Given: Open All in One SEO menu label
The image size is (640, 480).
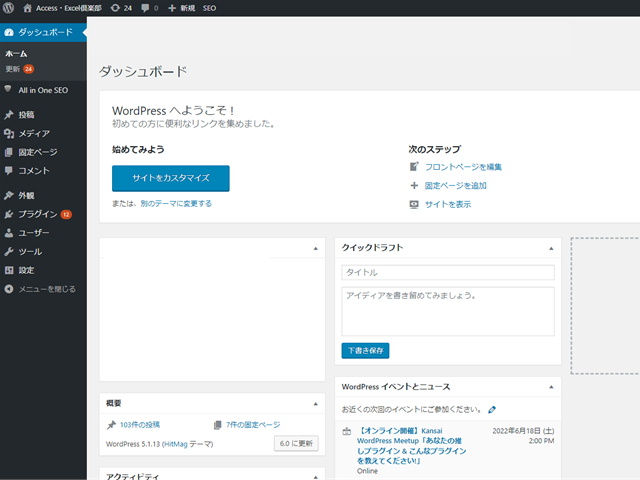Looking at the screenshot, I should tap(43, 90).
